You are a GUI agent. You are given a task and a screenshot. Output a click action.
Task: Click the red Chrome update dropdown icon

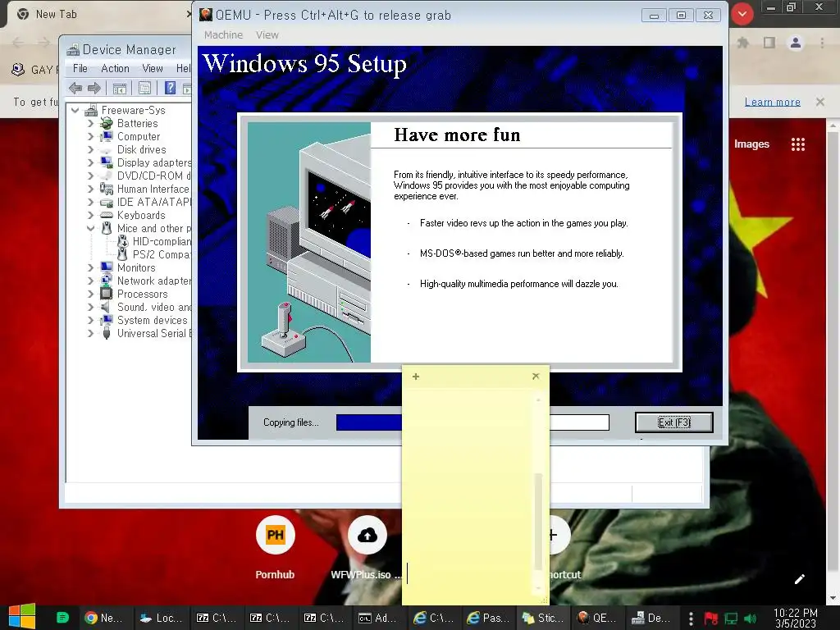point(742,15)
